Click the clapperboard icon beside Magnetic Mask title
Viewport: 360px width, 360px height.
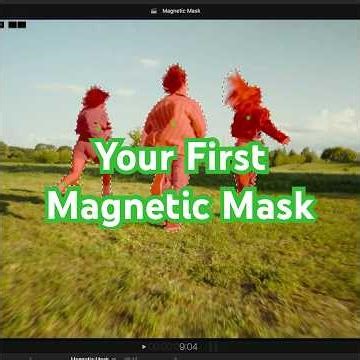point(154,11)
